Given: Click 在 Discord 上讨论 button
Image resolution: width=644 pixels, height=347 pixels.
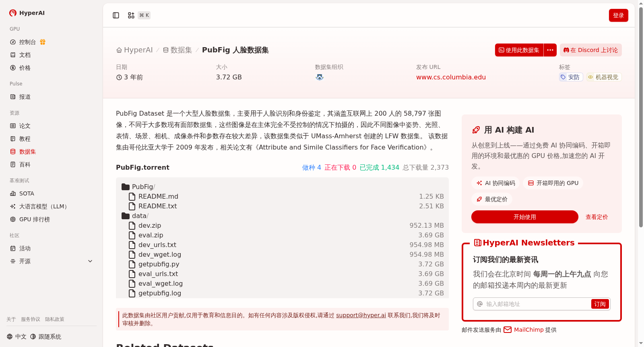Looking at the screenshot, I should coord(591,50).
